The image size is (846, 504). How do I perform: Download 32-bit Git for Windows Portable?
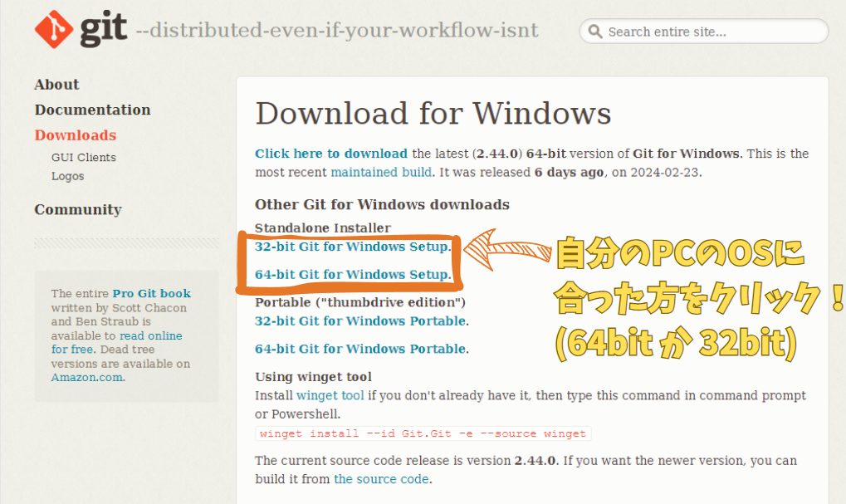tap(359, 321)
